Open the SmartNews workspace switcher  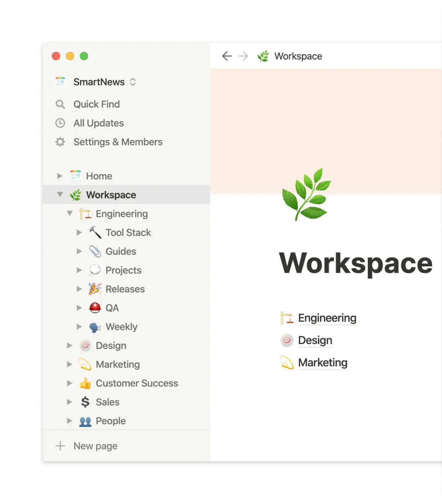99,82
